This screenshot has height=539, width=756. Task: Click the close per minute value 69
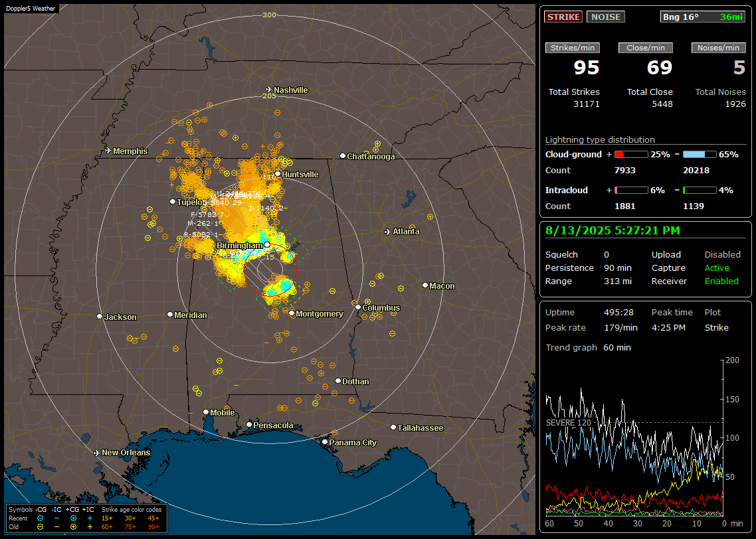tap(660, 68)
